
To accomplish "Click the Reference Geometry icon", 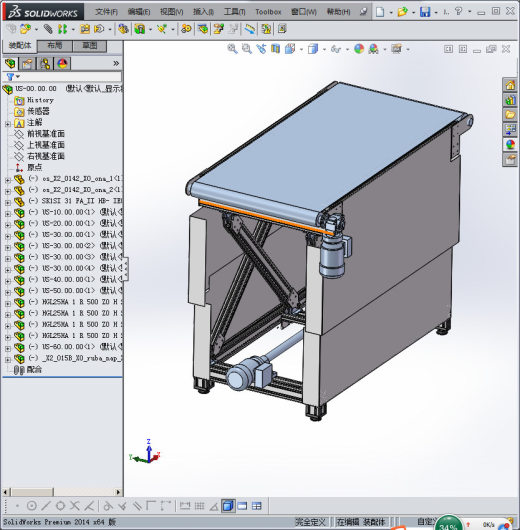I will tap(162, 29).
